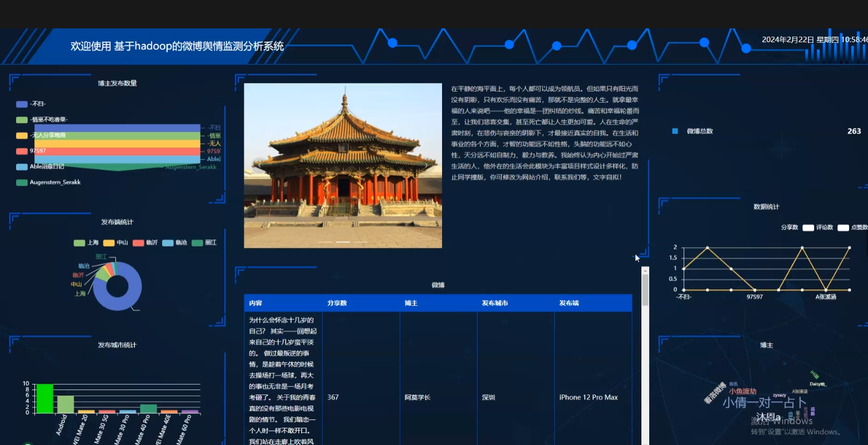Click the 博主发布数量 panel title
Screen dimensions: 868x445
[x=117, y=83]
